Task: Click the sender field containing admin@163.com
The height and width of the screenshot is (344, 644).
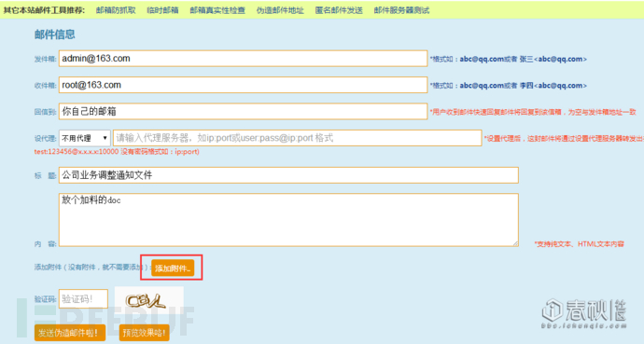Action: (244, 59)
